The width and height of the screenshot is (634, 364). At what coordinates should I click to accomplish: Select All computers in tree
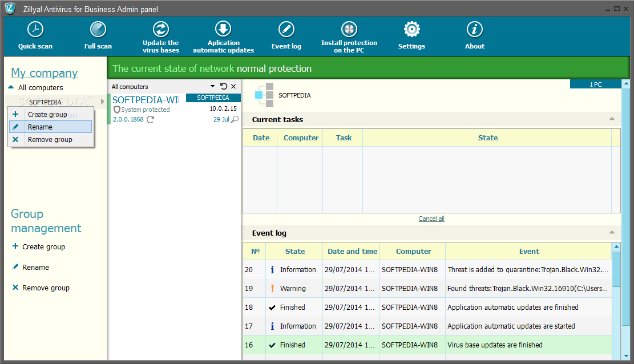click(41, 88)
